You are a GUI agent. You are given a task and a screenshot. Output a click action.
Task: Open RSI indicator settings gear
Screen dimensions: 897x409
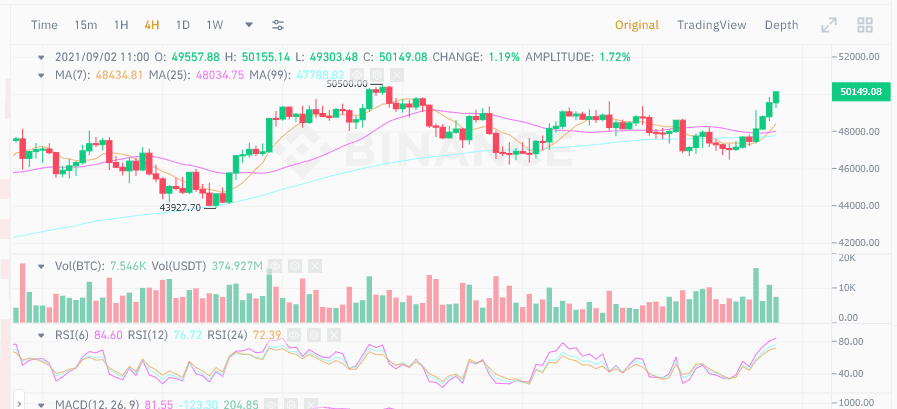[313, 335]
